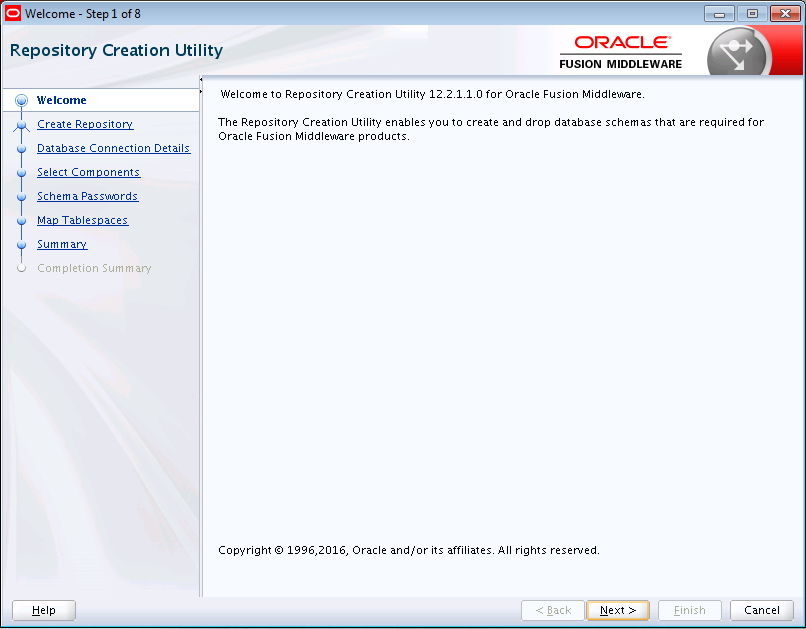The height and width of the screenshot is (629, 806).
Task: Minimize the Repository Creation Utility window
Action: (719, 13)
